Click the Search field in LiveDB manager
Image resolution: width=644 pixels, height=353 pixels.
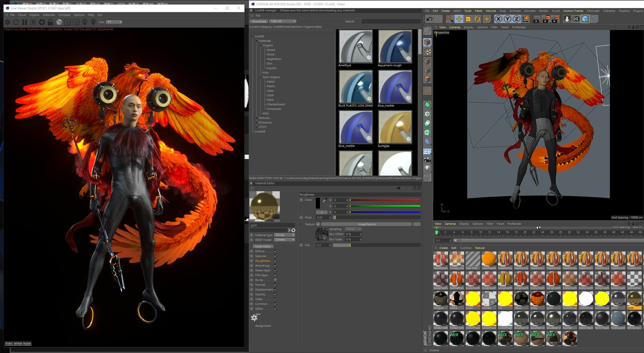pyautogui.click(x=390, y=21)
